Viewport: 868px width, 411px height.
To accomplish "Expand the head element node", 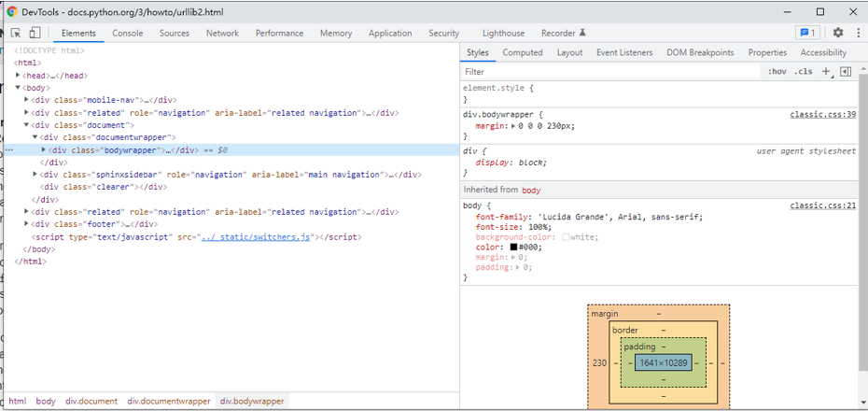I will tap(19, 76).
